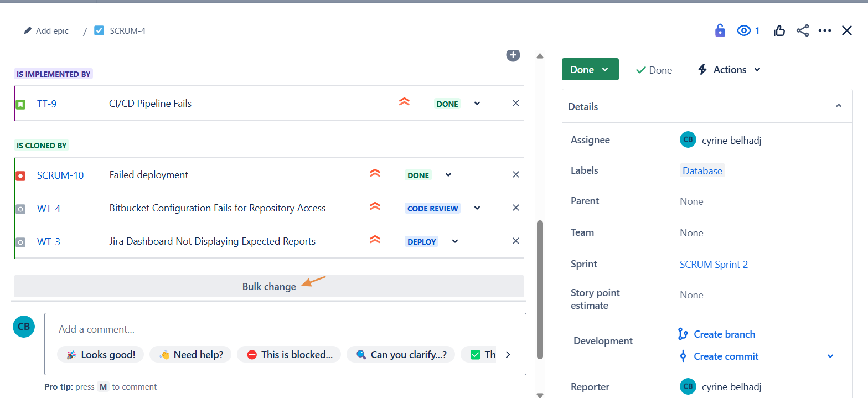This screenshot has height=398, width=868.
Task: Open the SCRUM Sprint 2 link
Action: [x=714, y=264]
